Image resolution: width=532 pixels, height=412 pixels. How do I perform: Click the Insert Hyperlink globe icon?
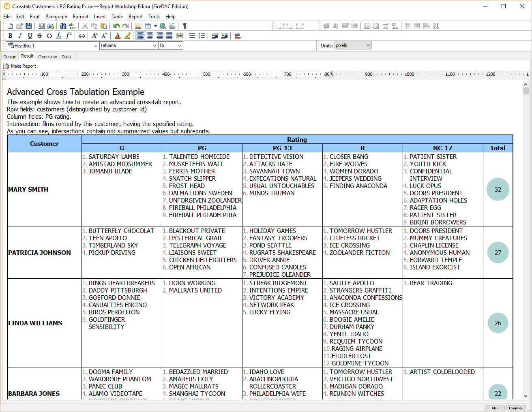point(163,26)
